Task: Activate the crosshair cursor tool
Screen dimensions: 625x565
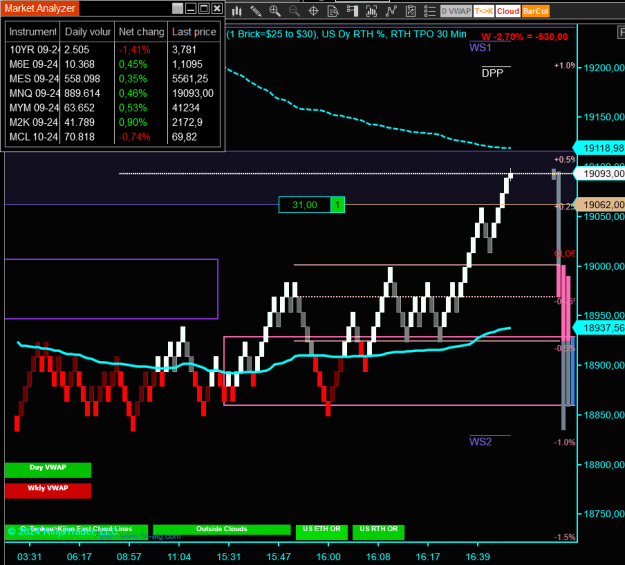Action: coord(314,11)
